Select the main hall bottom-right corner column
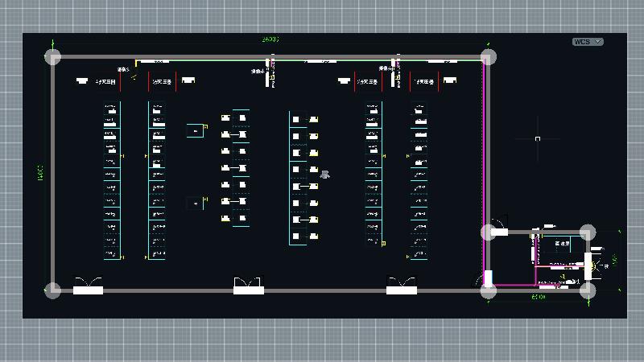Image resolution: width=644 pixels, height=362 pixels. click(489, 290)
